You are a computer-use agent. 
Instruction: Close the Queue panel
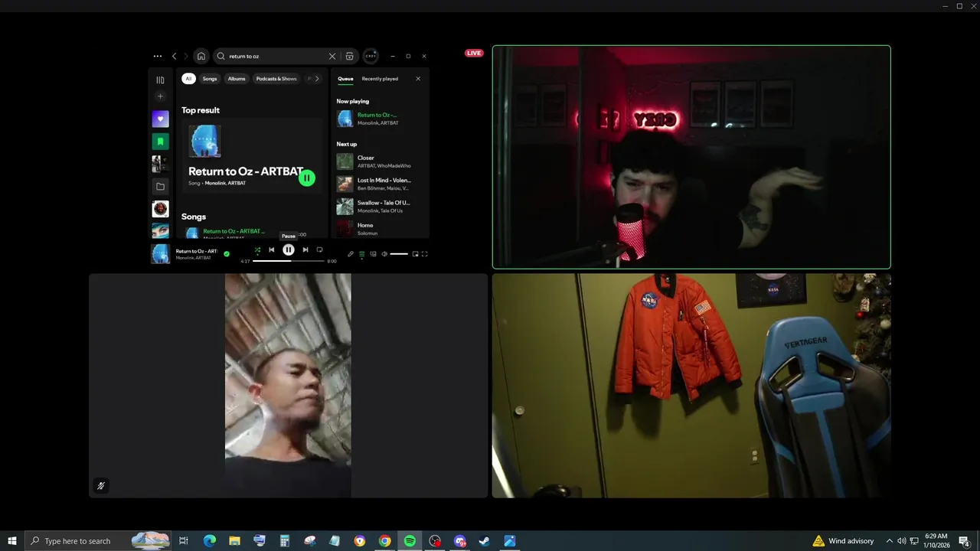pyautogui.click(x=418, y=79)
